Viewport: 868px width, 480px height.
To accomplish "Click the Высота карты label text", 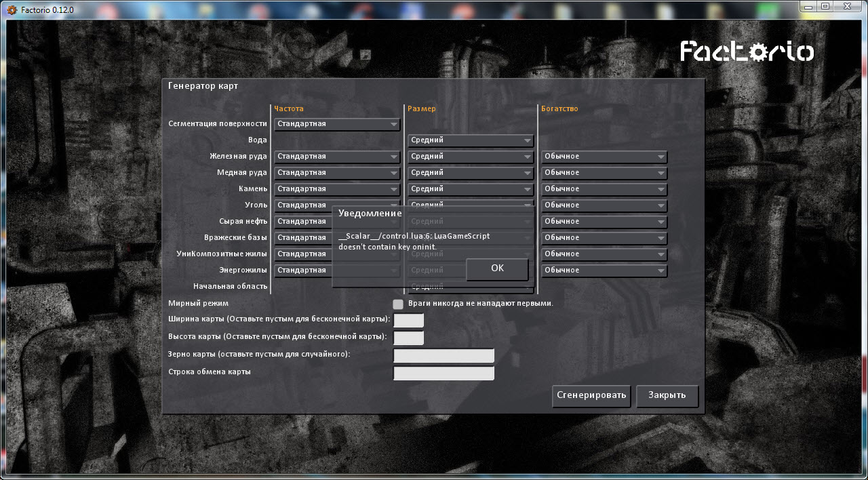I will [x=277, y=337].
